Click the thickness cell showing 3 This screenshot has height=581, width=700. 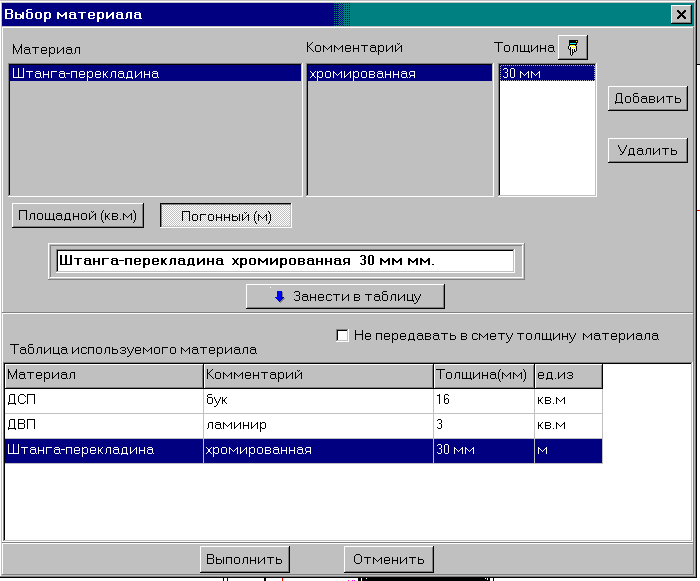point(484,425)
